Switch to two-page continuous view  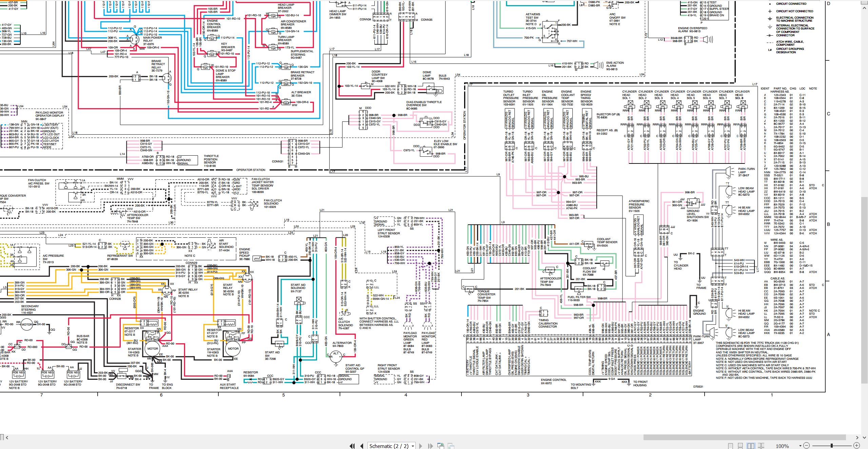tap(761, 446)
